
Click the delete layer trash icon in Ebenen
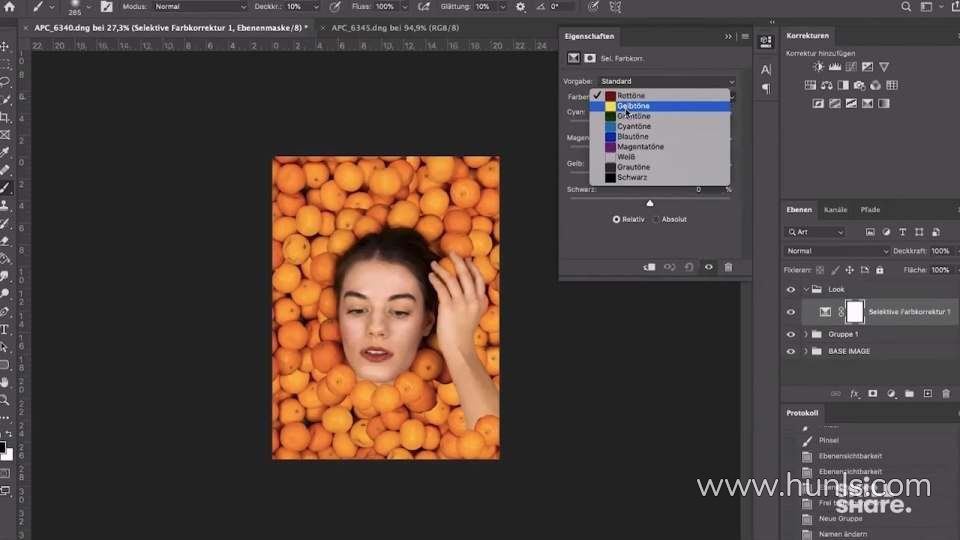click(945, 394)
